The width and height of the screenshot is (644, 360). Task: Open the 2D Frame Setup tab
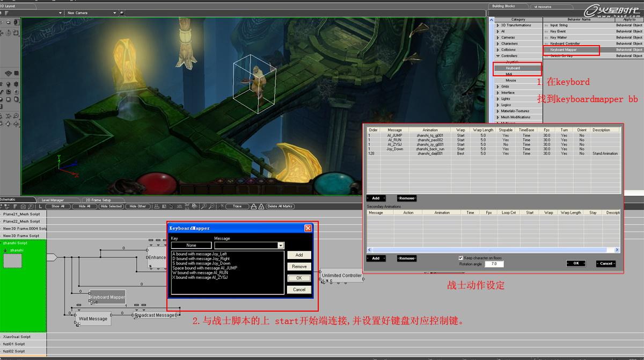(x=99, y=200)
